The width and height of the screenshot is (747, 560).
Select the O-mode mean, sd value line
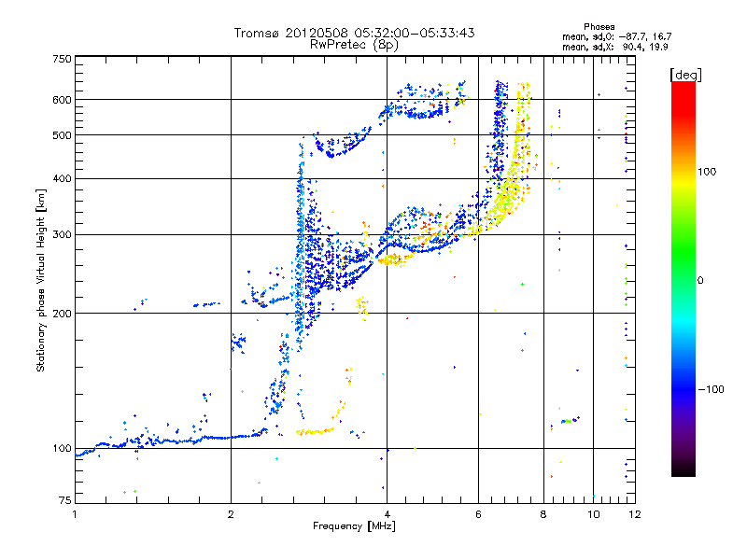pos(616,35)
